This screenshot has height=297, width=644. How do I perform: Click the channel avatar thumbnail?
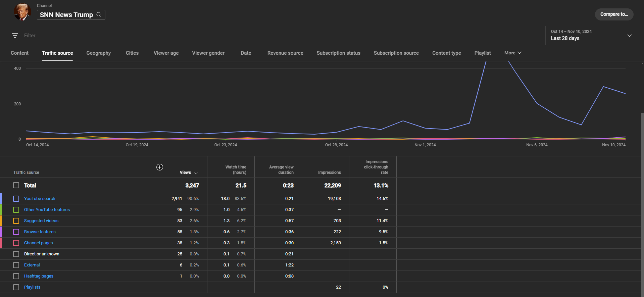coord(22,12)
